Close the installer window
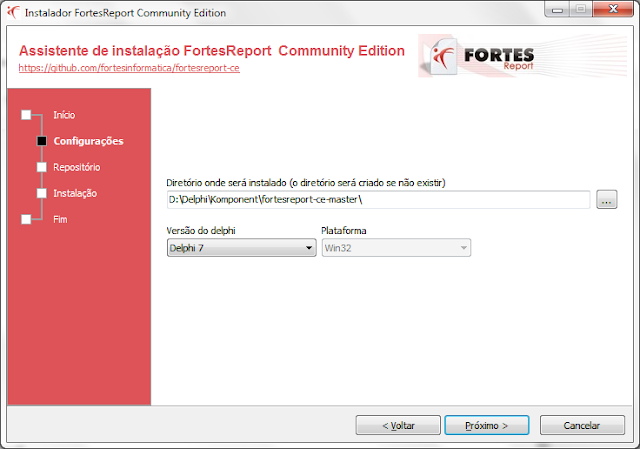The width and height of the screenshot is (640, 449). pyautogui.click(x=613, y=9)
